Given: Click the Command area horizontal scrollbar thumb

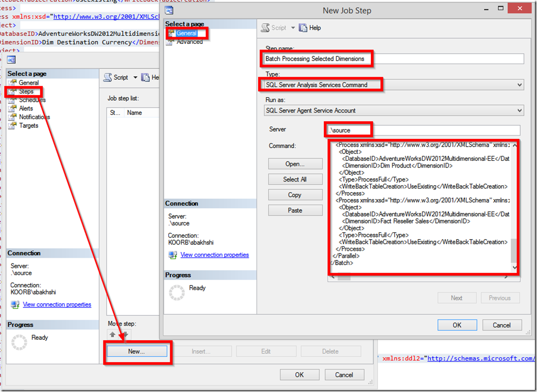Looking at the screenshot, I should (344, 277).
